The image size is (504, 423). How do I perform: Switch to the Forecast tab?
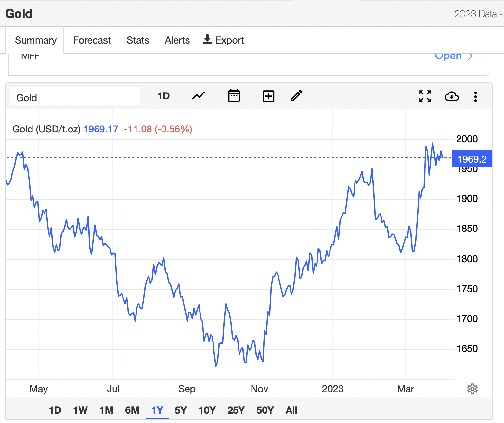click(92, 40)
